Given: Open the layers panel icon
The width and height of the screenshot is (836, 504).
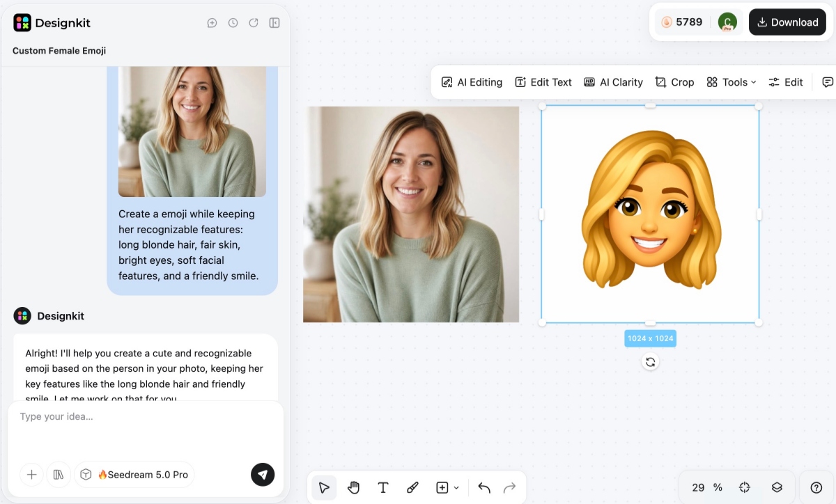Looking at the screenshot, I should 777,487.
